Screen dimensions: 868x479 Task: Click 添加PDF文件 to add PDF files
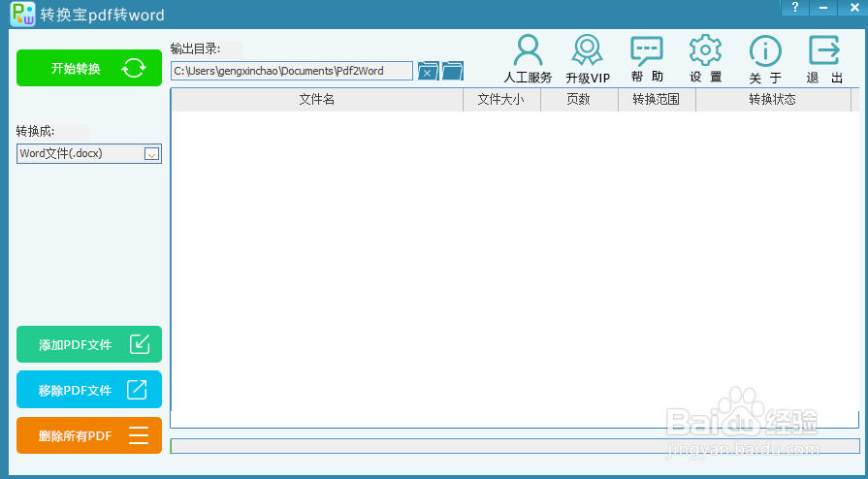tap(89, 344)
